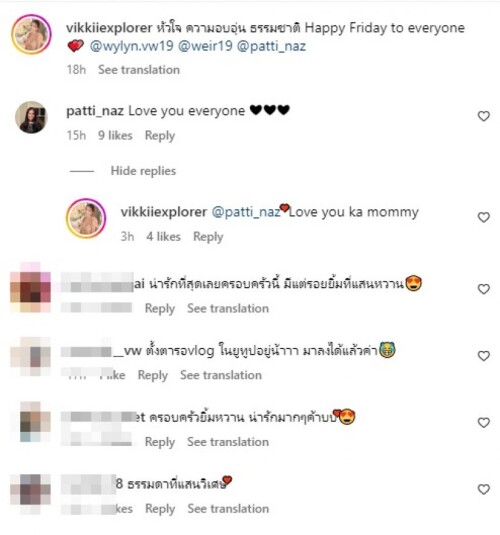
Task: Reply to vikkiiexplorer's 'Love you ka mommy'
Action: (208, 236)
